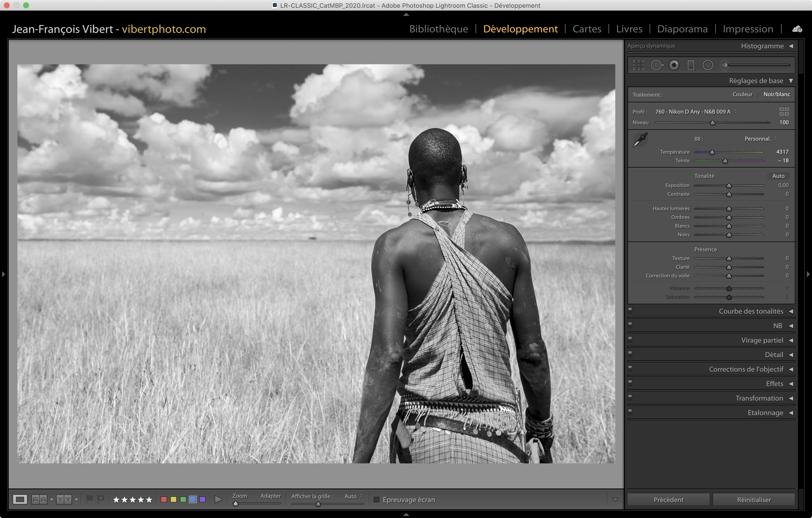Select the Graduated Filter tool
812x518 pixels.
tap(691, 65)
